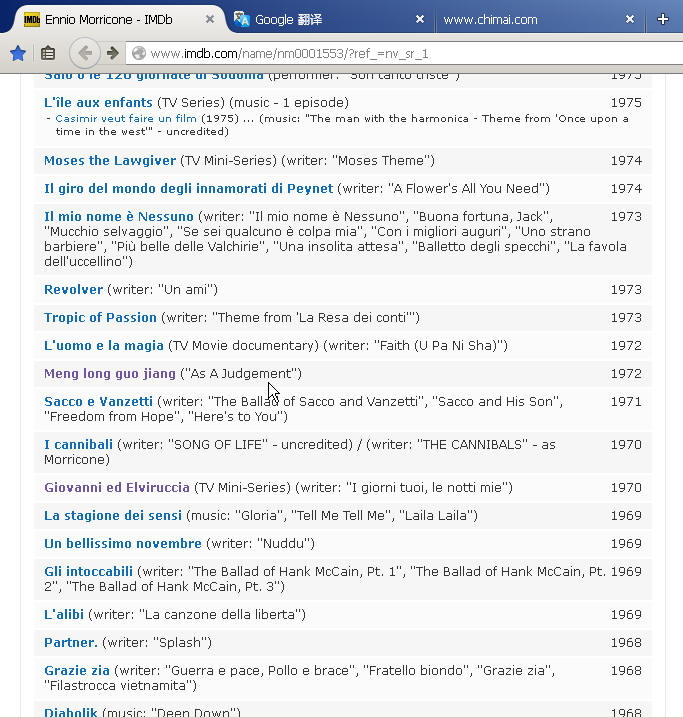
Task: Click year 1969 in the L'alibi row
Action: pos(626,615)
